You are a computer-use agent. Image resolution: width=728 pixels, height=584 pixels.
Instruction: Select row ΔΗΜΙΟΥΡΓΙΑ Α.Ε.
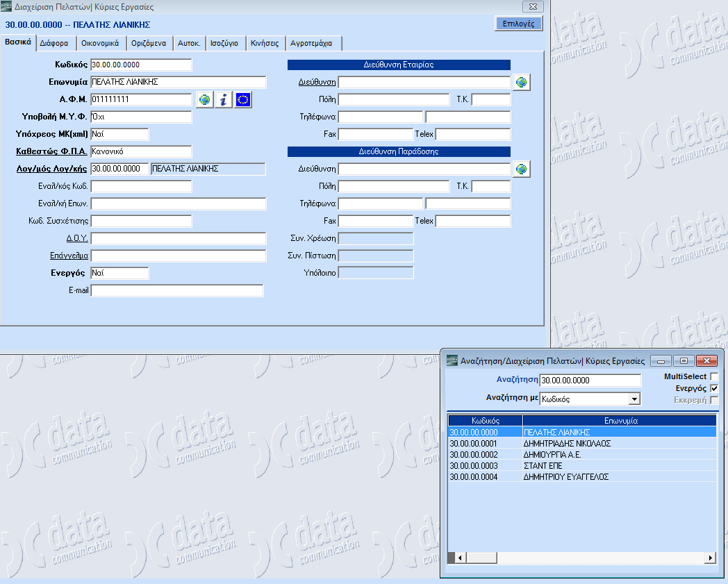582,454
